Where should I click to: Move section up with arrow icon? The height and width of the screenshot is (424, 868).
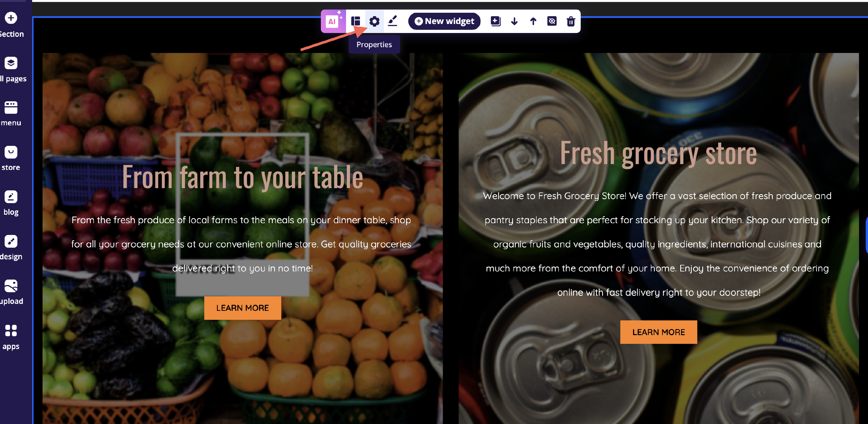[x=533, y=21]
